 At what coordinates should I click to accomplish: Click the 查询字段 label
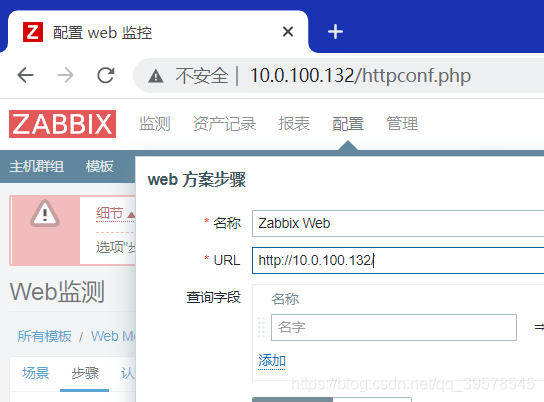pyautogui.click(x=213, y=297)
